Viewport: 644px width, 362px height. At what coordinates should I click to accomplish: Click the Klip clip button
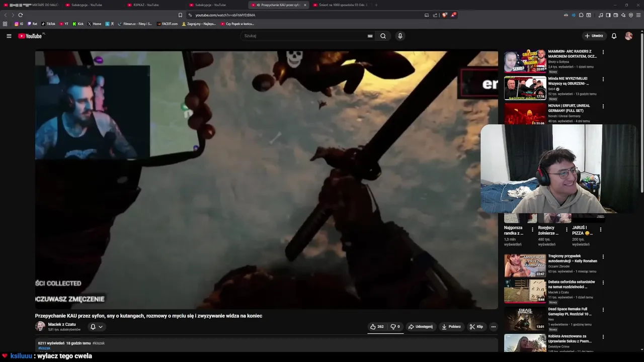(476, 326)
